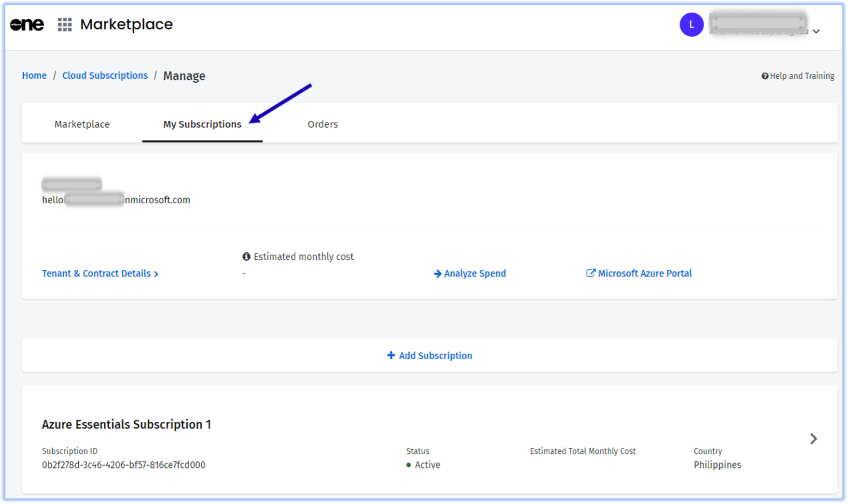Image resolution: width=848 pixels, height=504 pixels.
Task: Expand the user account dropdown arrow
Action: [816, 32]
